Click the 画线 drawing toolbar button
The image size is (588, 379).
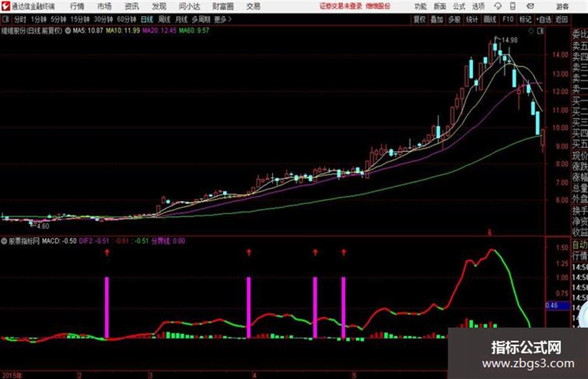tap(490, 19)
